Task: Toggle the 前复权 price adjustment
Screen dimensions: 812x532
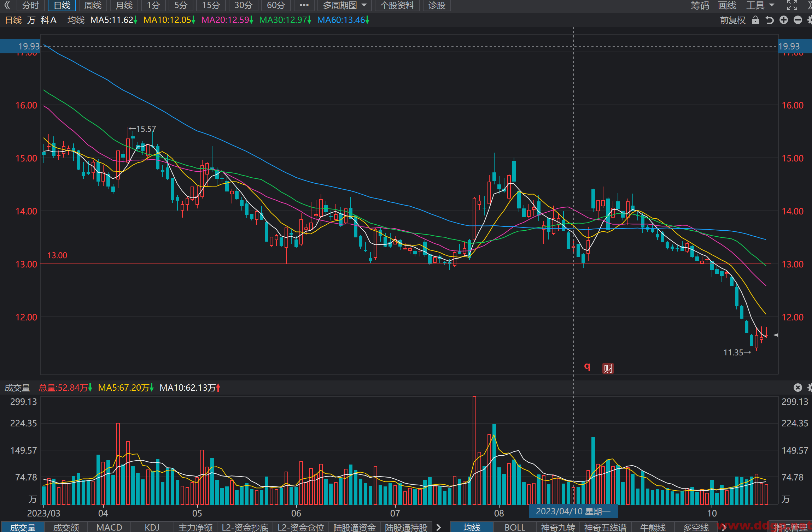Action: [732, 20]
